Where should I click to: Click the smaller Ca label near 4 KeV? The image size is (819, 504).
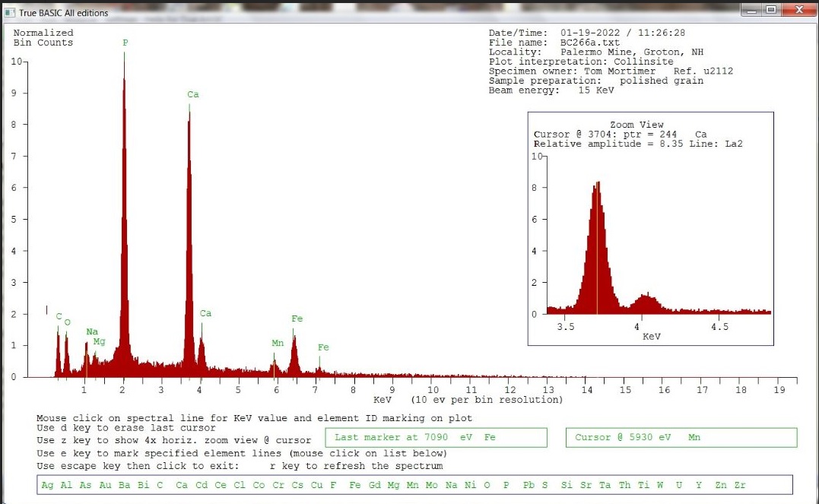click(x=206, y=313)
